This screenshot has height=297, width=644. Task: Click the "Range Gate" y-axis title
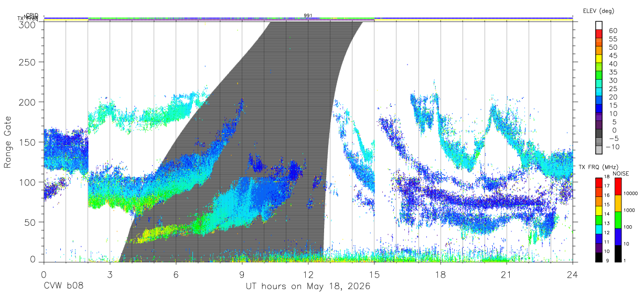click(x=8, y=142)
